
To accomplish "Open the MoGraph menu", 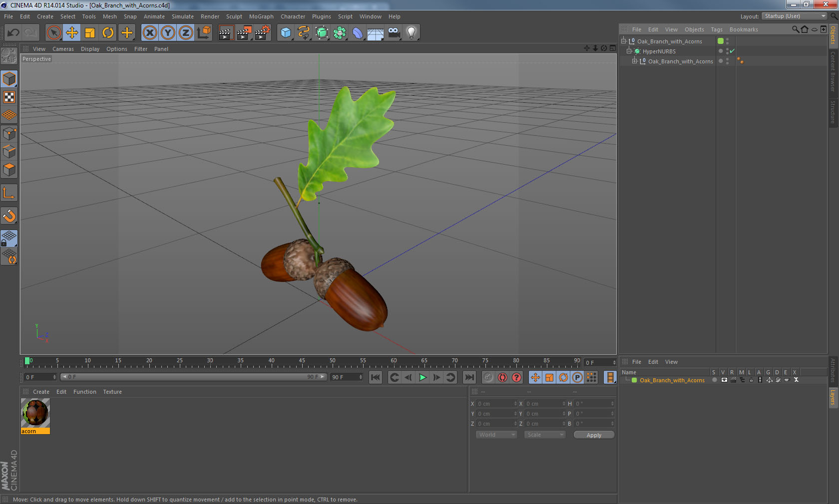I will coord(261,16).
